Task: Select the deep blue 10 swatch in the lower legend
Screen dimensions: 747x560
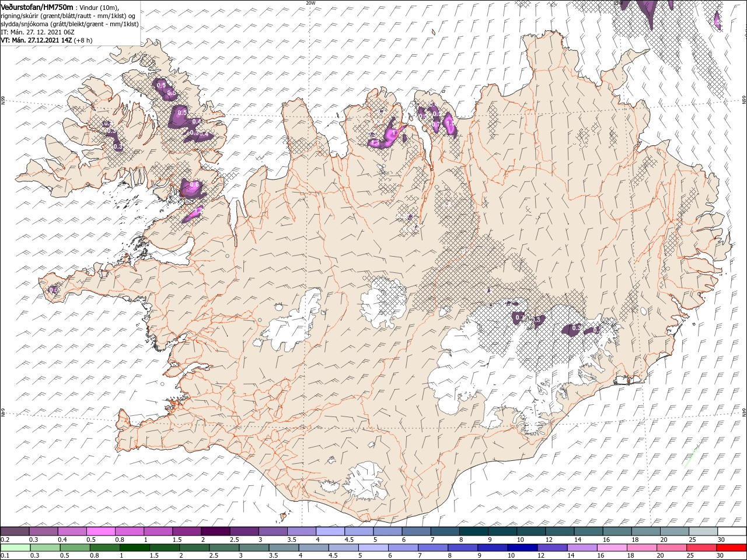Action: [522, 548]
